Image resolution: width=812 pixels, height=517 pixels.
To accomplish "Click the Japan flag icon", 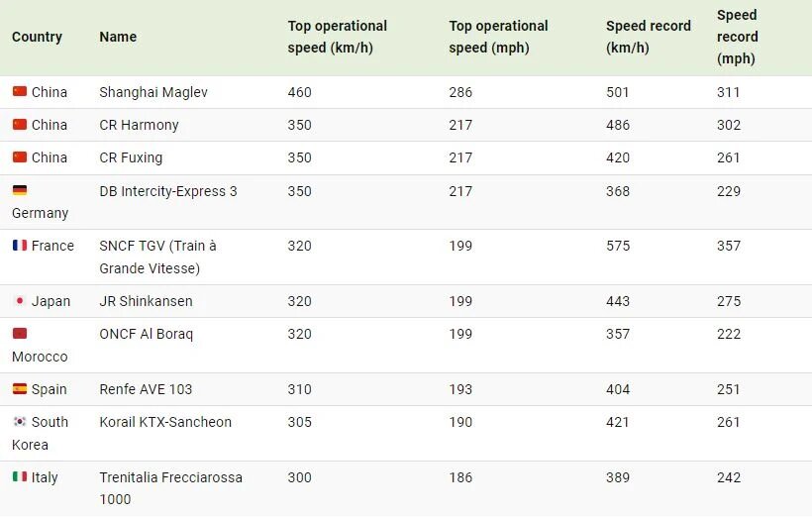I will tap(20, 301).
